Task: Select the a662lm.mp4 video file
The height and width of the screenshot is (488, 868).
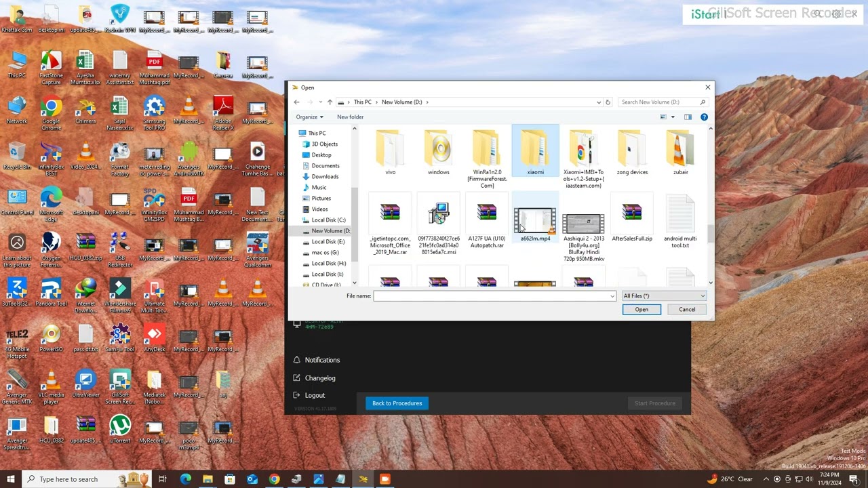Action: pos(535,218)
